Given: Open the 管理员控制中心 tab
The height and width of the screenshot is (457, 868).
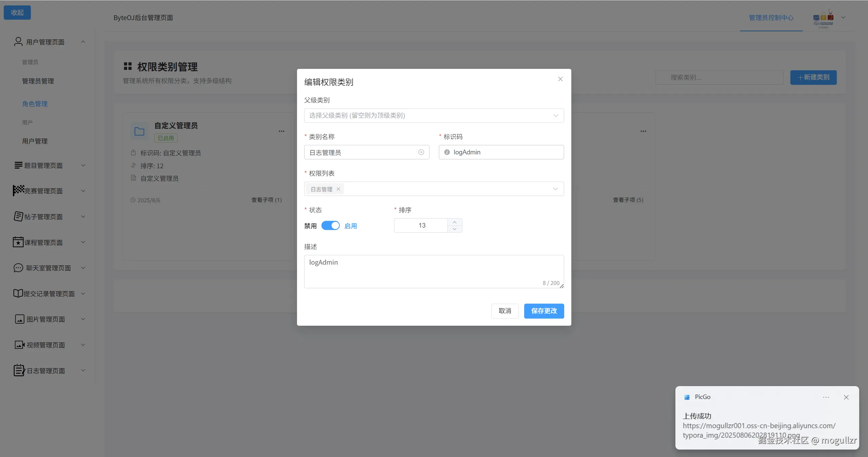Looking at the screenshot, I should point(771,18).
